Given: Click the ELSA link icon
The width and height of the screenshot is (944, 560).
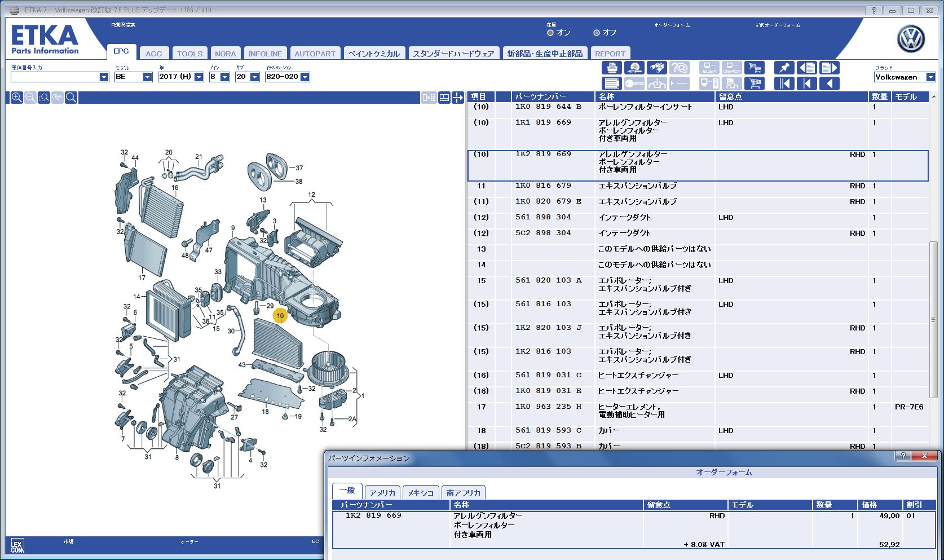Looking at the screenshot, I should coord(709,68).
